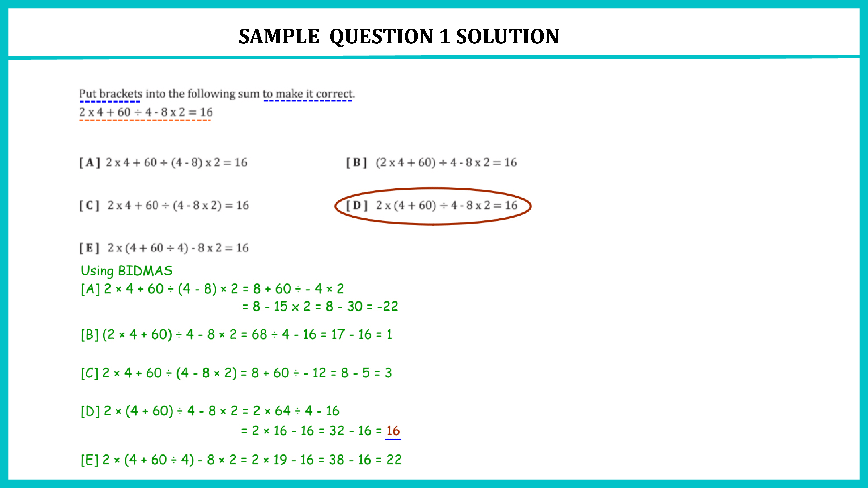Click the green [C] working ending in 3
Viewport: 868px width, 488px height.
(x=236, y=373)
